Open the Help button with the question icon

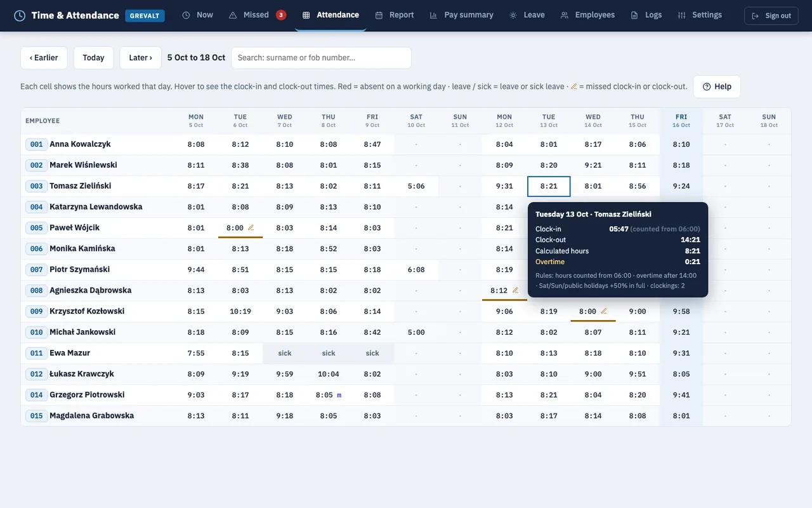717,86
